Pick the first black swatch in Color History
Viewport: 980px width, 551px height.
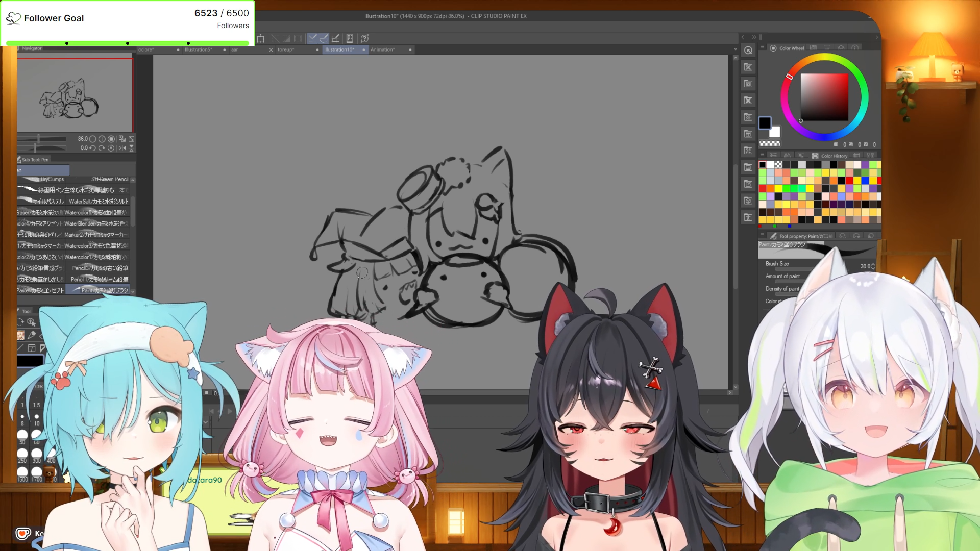(x=763, y=165)
